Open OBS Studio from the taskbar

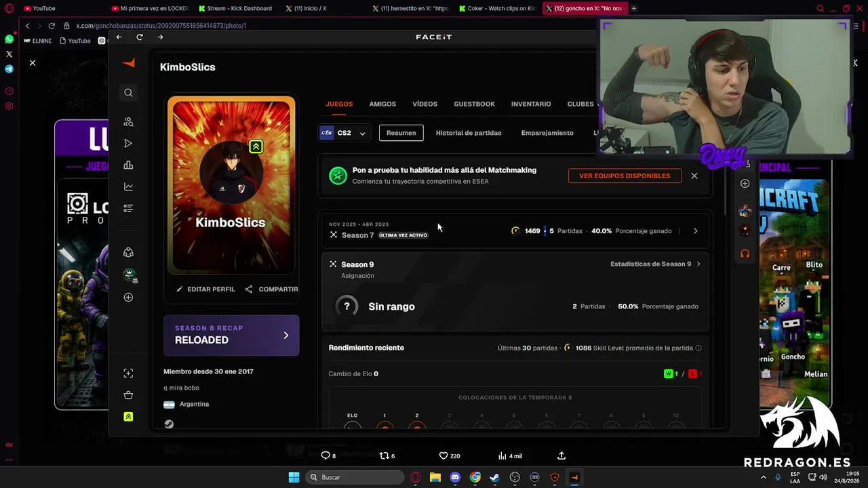515,477
